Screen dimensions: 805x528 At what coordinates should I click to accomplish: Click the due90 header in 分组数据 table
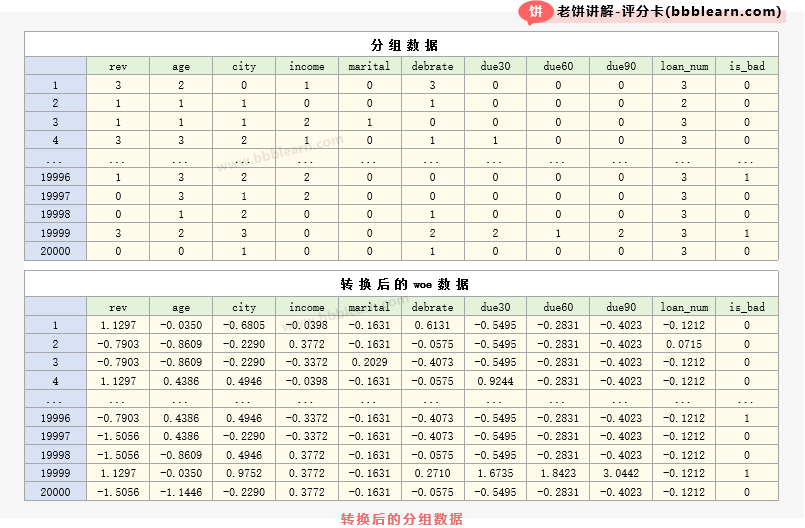pos(621,66)
